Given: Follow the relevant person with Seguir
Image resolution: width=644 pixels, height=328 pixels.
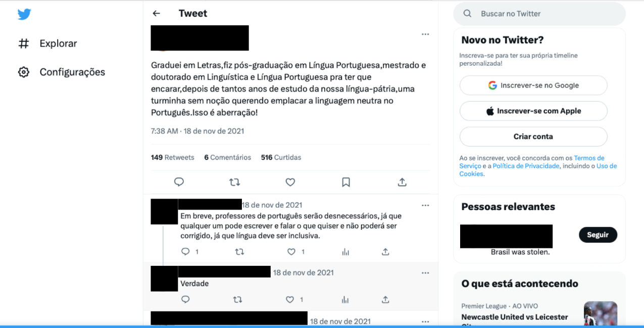Looking at the screenshot, I should click(598, 235).
